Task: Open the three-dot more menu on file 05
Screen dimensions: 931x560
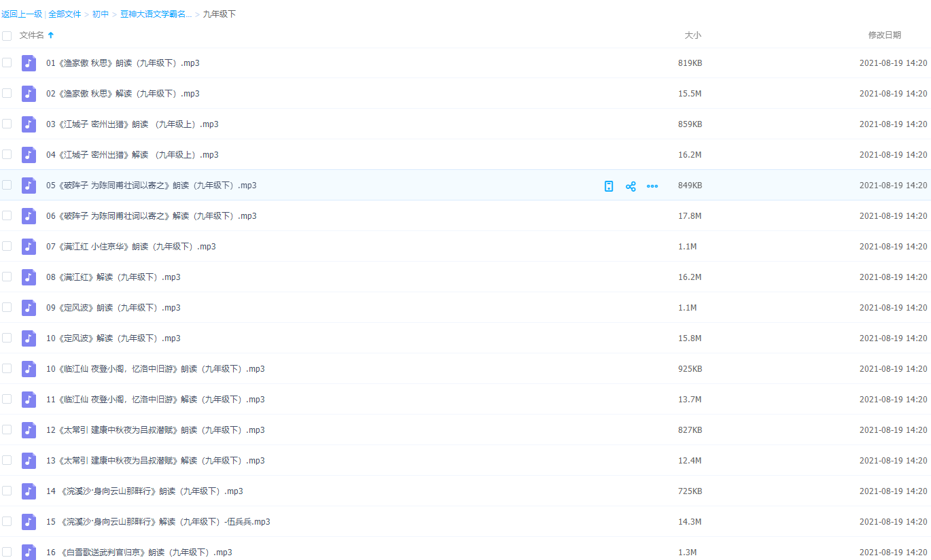Action: (x=652, y=186)
